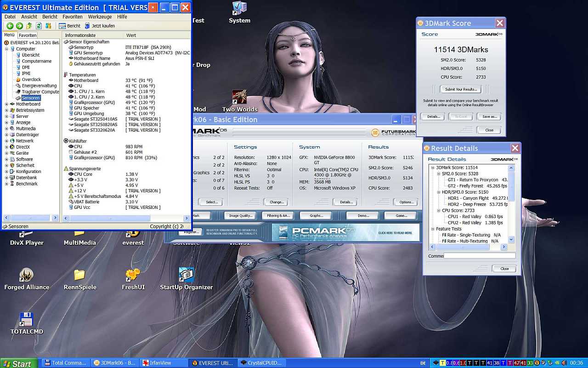
Task: Click the Comment input field in Result Details
Action: click(480, 256)
